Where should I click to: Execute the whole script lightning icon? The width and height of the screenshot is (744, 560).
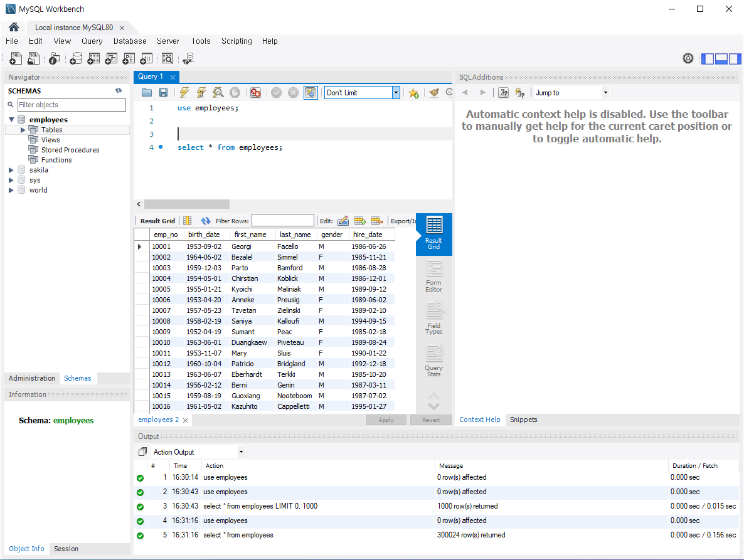[x=184, y=92]
